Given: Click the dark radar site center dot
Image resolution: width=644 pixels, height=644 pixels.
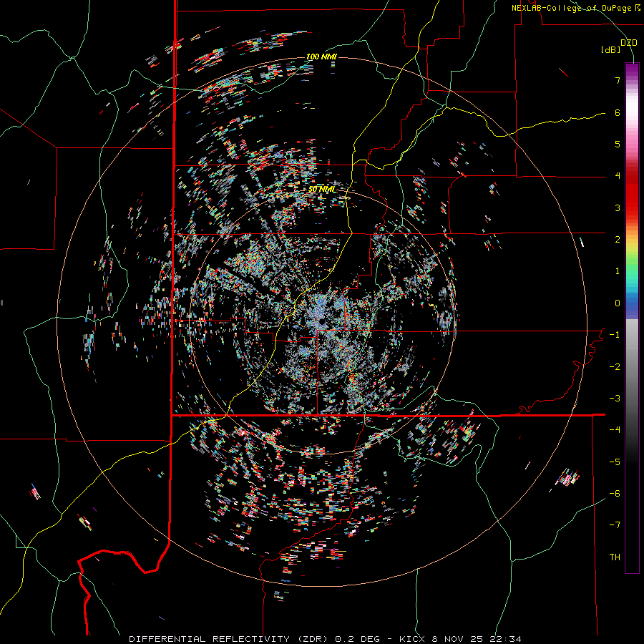Looking at the screenshot, I should coord(321,321).
